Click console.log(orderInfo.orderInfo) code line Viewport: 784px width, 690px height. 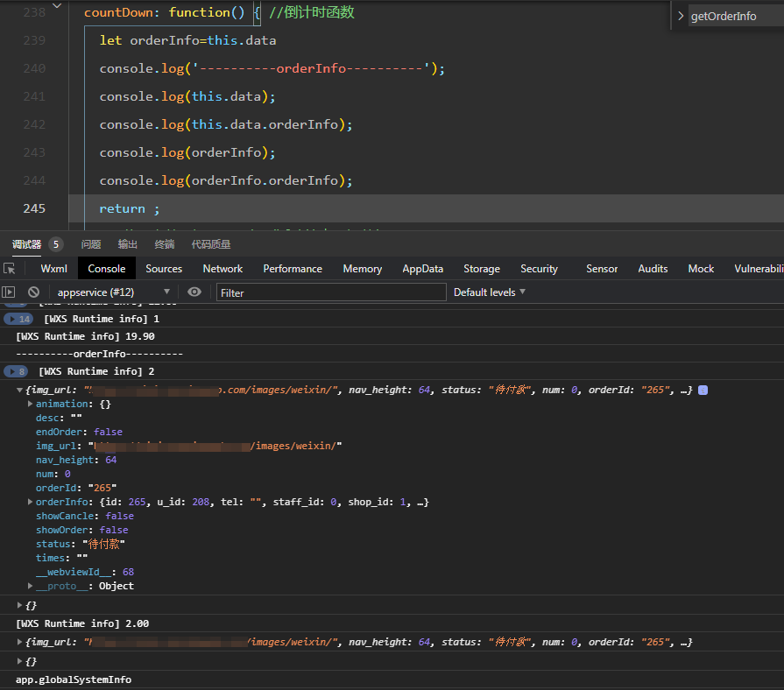[226, 180]
